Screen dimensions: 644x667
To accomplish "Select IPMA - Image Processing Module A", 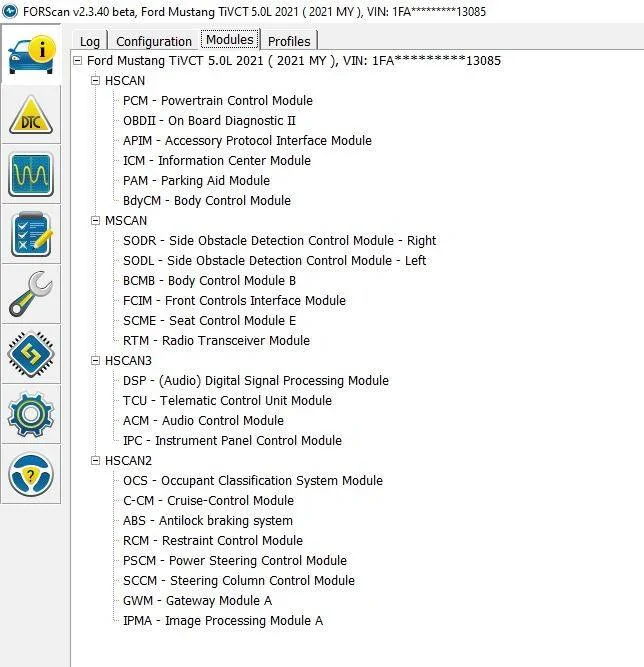I will [223, 620].
